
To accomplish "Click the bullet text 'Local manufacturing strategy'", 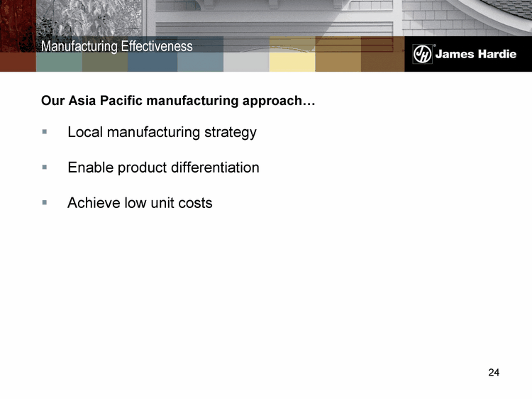I will (x=162, y=133).
